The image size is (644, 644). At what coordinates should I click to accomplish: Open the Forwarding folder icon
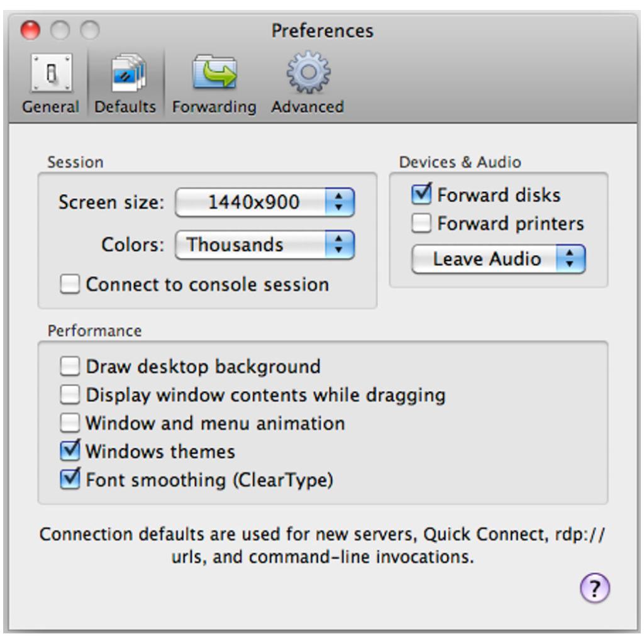tap(214, 74)
